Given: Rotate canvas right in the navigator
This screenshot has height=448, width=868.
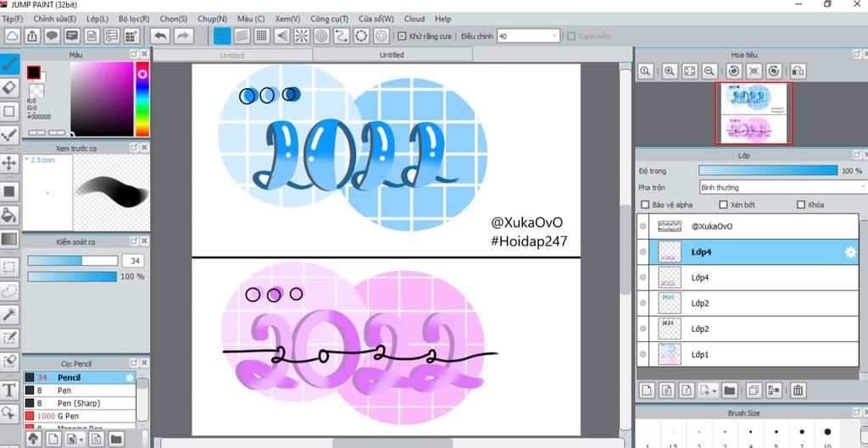Looking at the screenshot, I should pyautogui.click(x=774, y=71).
